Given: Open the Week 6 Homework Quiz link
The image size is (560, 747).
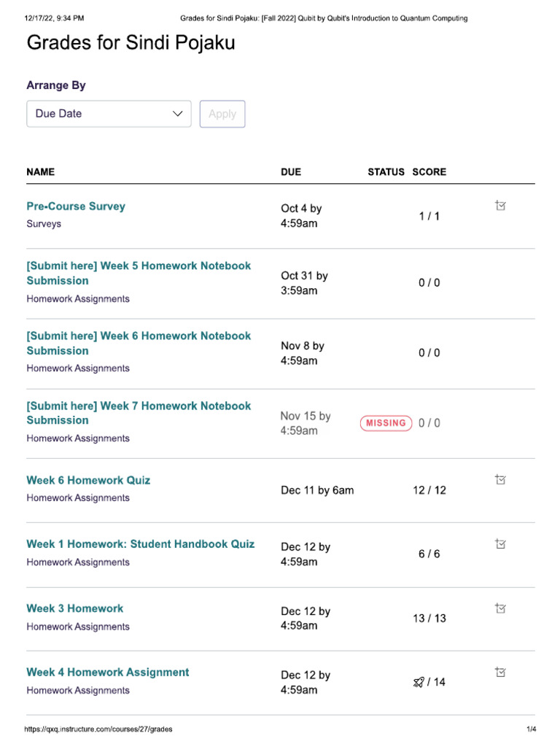Looking at the screenshot, I should tap(88, 480).
